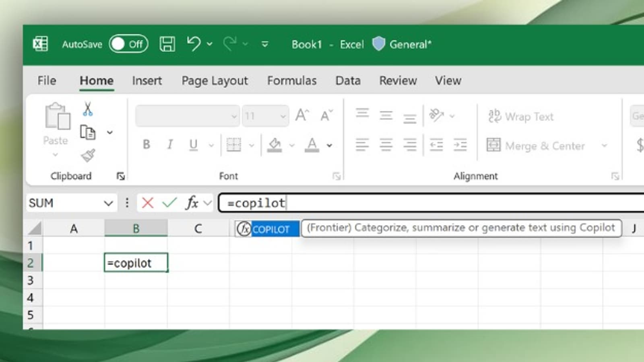Image resolution: width=644 pixels, height=362 pixels.
Task: Open the Alignment dialog launcher
Action: [x=615, y=176]
